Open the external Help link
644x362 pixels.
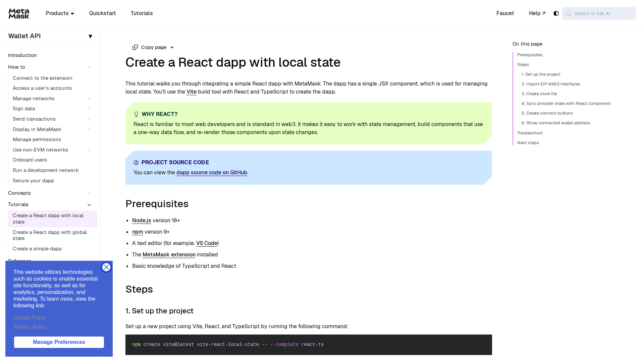pyautogui.click(x=537, y=13)
